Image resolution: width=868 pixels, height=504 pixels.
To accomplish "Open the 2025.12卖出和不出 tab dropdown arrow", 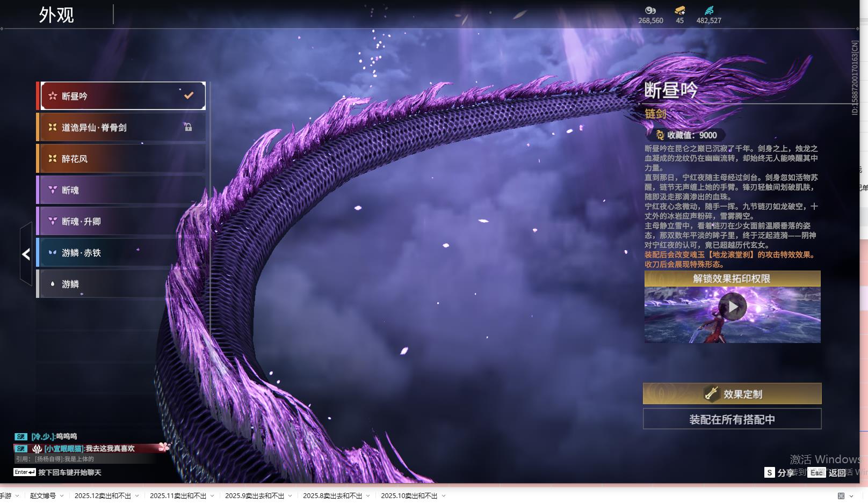I will [x=137, y=496].
